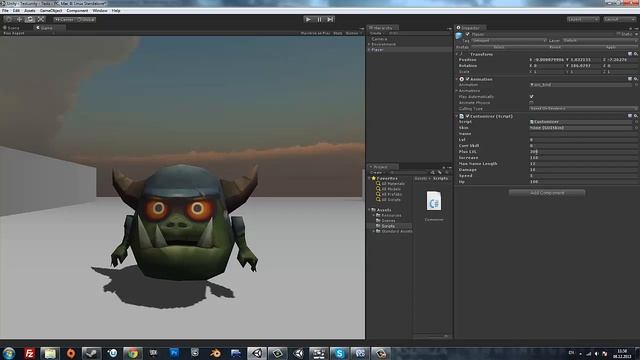Select the Hierarchy tab
Image resolution: width=640 pixels, height=360 pixels.
click(382, 28)
